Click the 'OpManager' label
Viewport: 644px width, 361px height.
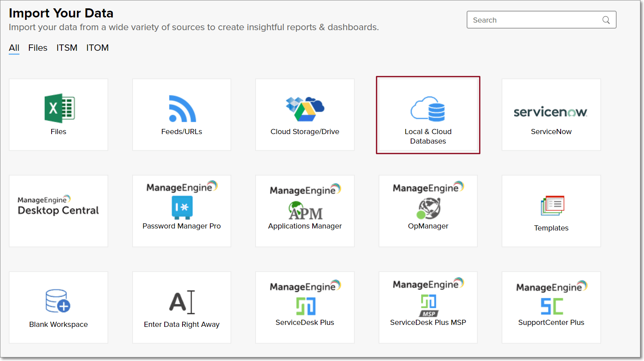coord(428,226)
